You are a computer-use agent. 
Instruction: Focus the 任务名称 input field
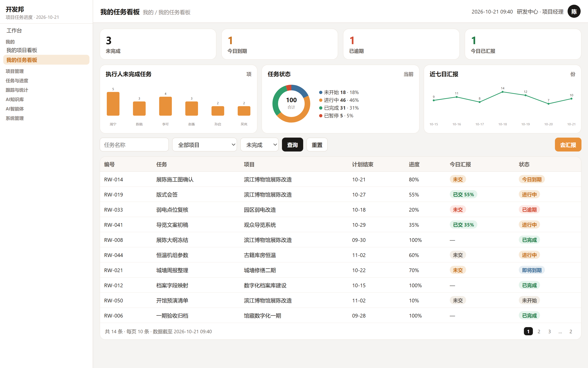[134, 145]
